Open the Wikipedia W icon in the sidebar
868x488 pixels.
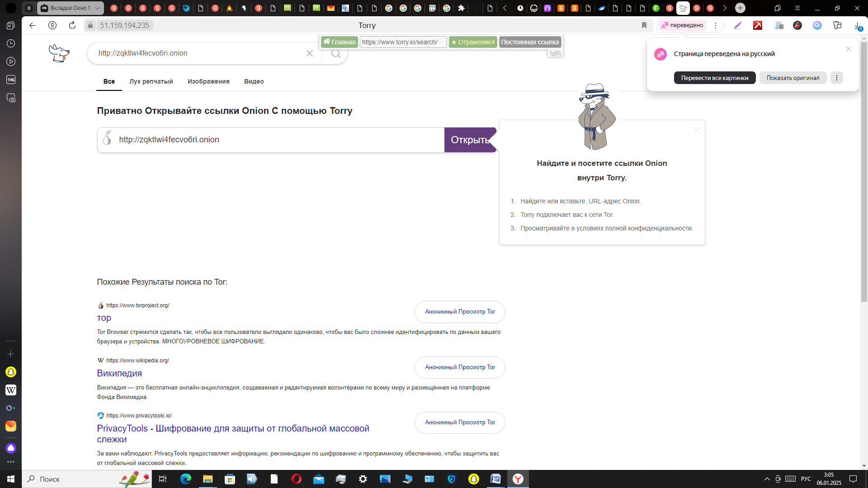pyautogui.click(x=11, y=390)
